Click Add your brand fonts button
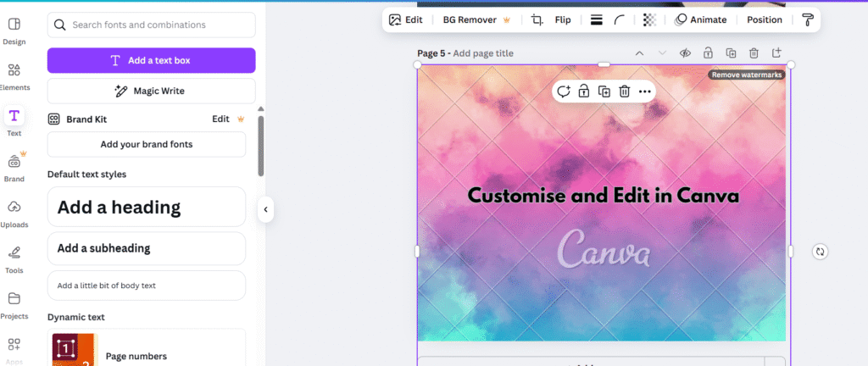 coord(147,144)
